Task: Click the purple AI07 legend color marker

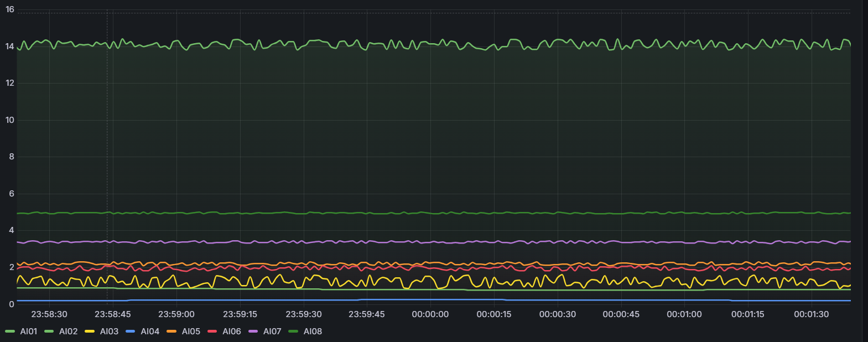Action: pos(253,331)
